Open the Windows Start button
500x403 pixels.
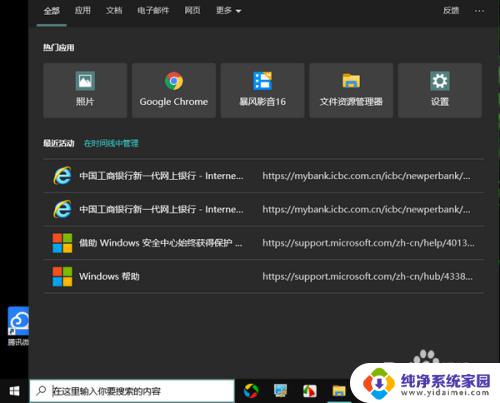[14, 391]
